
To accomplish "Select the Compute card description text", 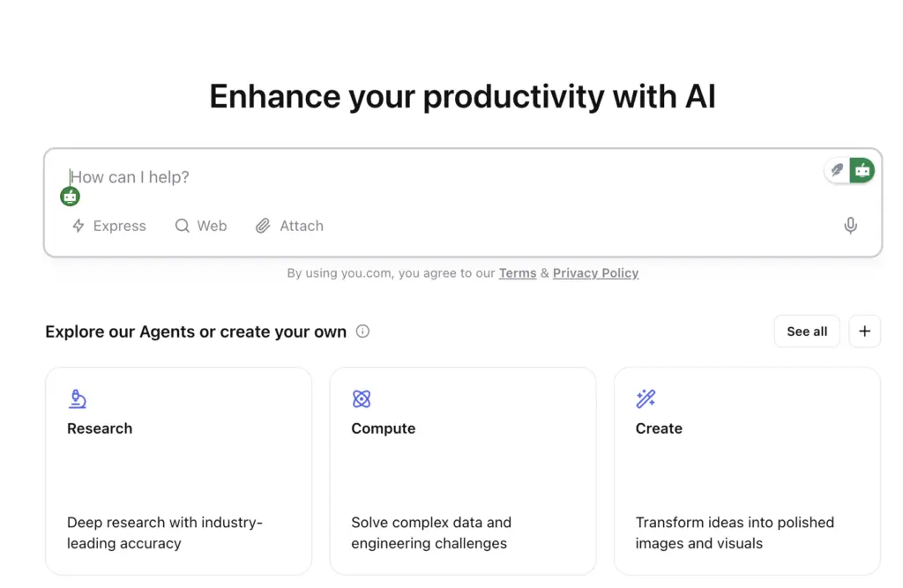I will [x=430, y=532].
